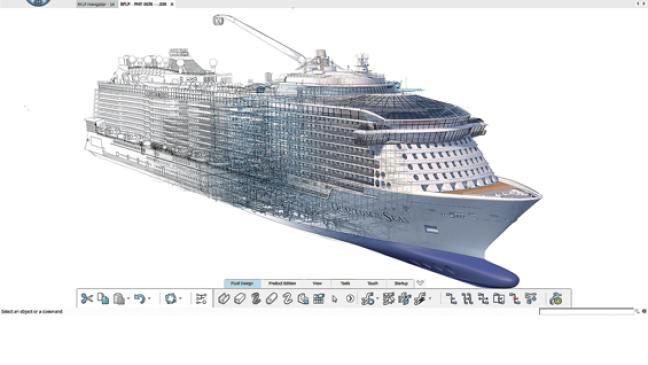Open the Paste options dropdown arrow

[x=129, y=298]
